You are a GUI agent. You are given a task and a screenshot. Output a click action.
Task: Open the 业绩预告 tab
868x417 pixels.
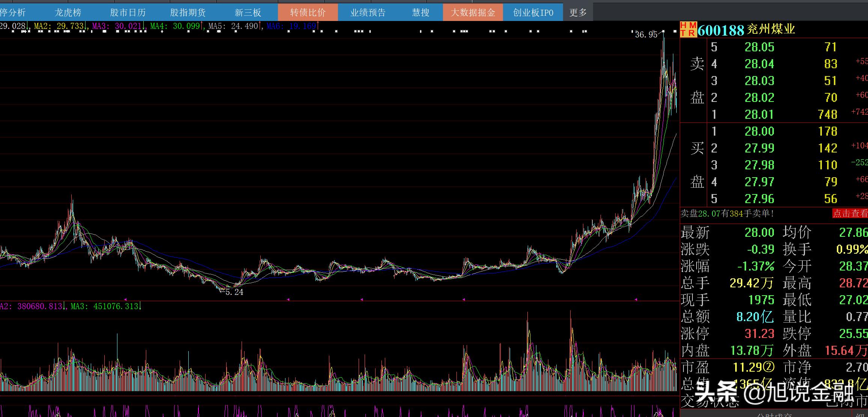coord(368,13)
